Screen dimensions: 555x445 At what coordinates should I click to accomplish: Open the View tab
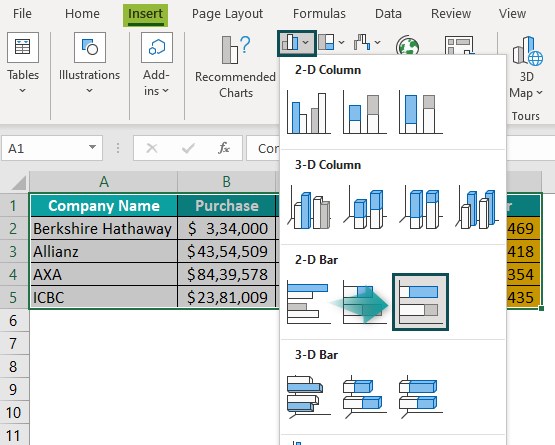click(x=512, y=14)
